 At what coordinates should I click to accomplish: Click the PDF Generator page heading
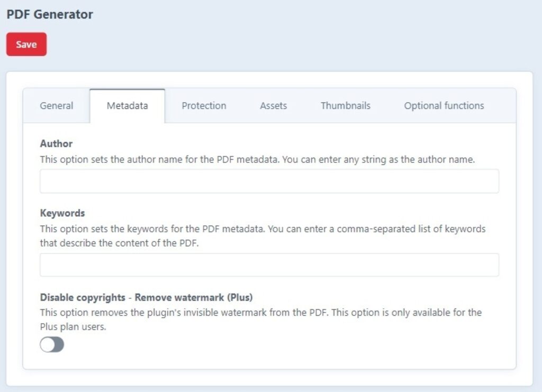pos(49,14)
